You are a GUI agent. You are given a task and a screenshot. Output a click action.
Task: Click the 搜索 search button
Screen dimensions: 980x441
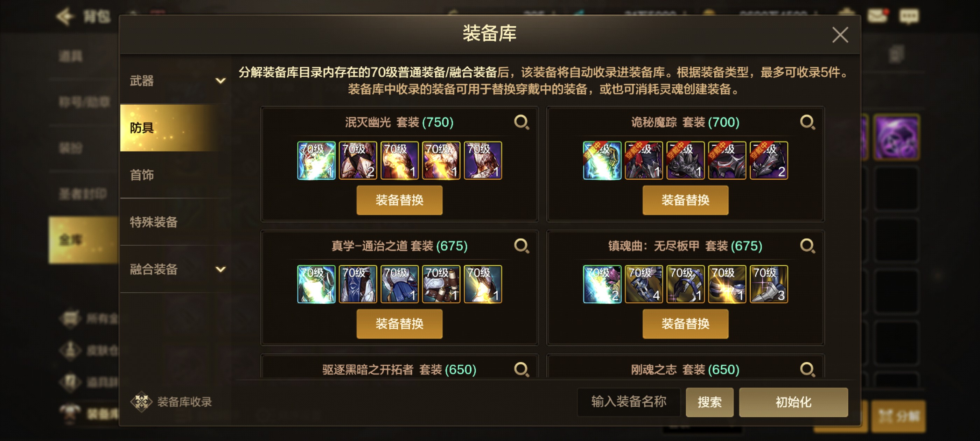709,402
